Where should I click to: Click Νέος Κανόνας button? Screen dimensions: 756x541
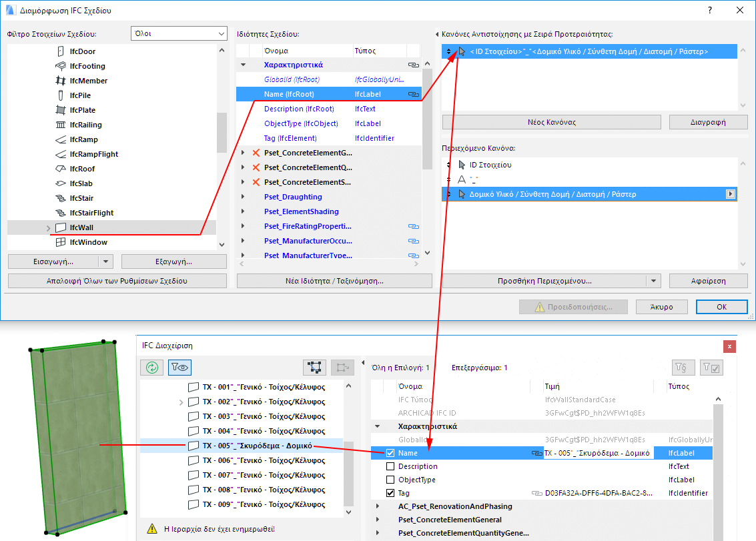(552, 123)
